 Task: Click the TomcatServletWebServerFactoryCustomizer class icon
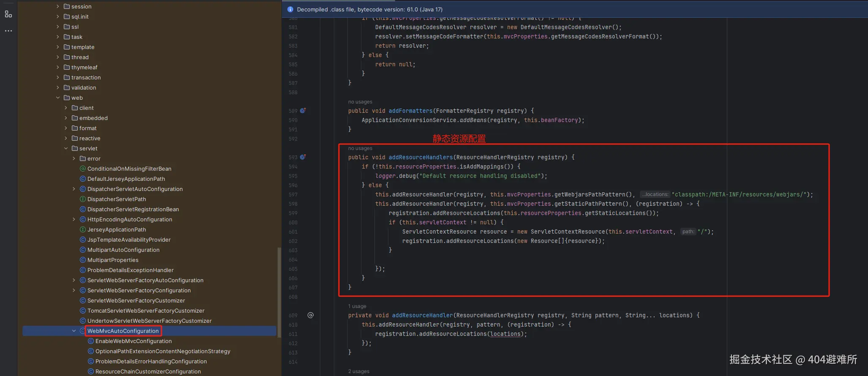(x=83, y=311)
